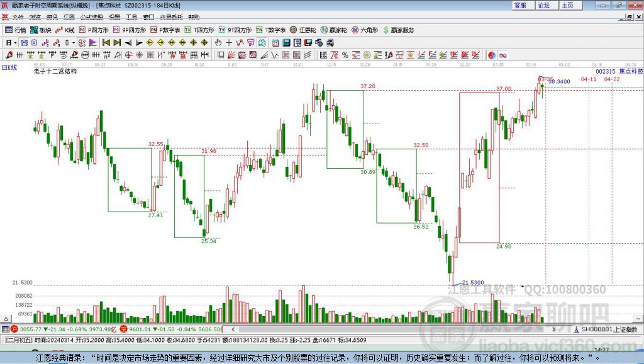
Task: Select the red crosshair circle tool
Action: coord(128,55)
